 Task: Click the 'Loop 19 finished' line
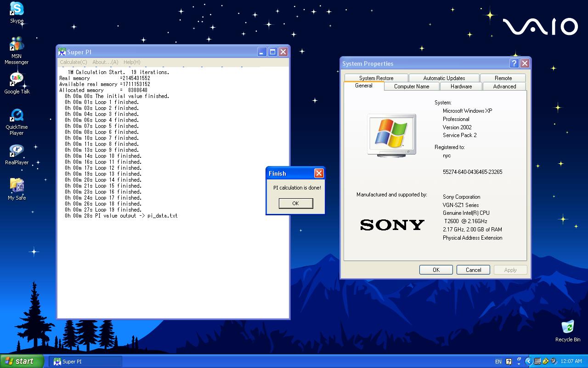coord(103,210)
